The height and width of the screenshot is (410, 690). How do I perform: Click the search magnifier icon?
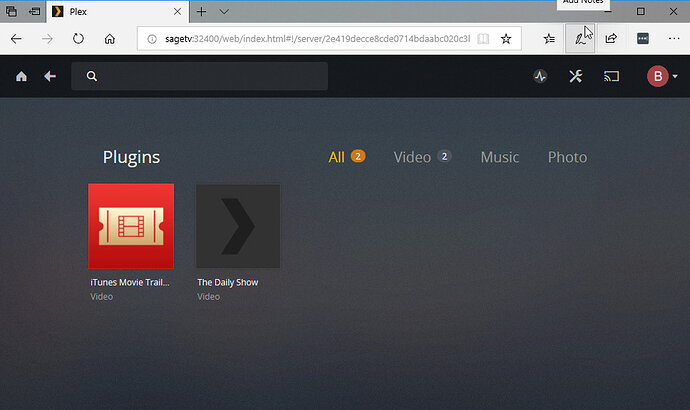point(92,76)
